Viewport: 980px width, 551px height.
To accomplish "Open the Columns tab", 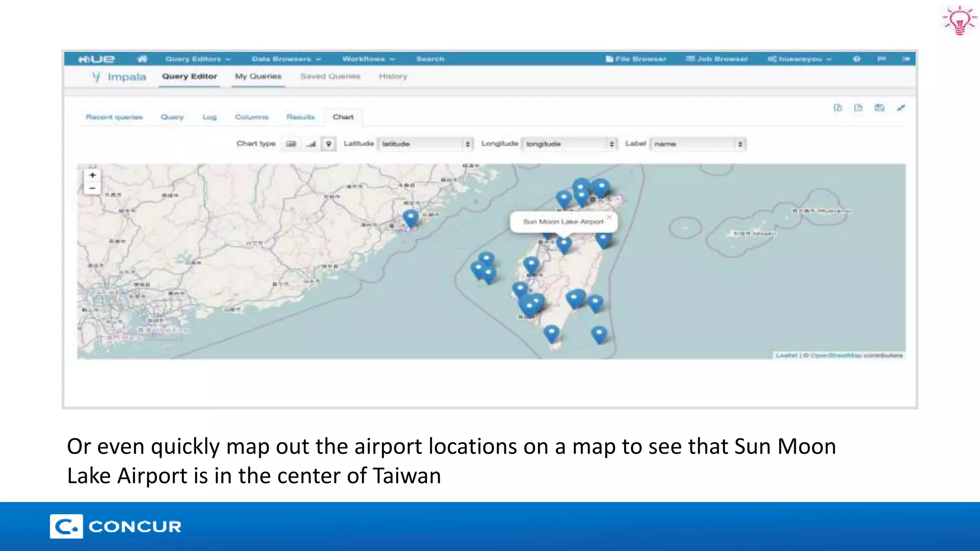I will point(252,117).
